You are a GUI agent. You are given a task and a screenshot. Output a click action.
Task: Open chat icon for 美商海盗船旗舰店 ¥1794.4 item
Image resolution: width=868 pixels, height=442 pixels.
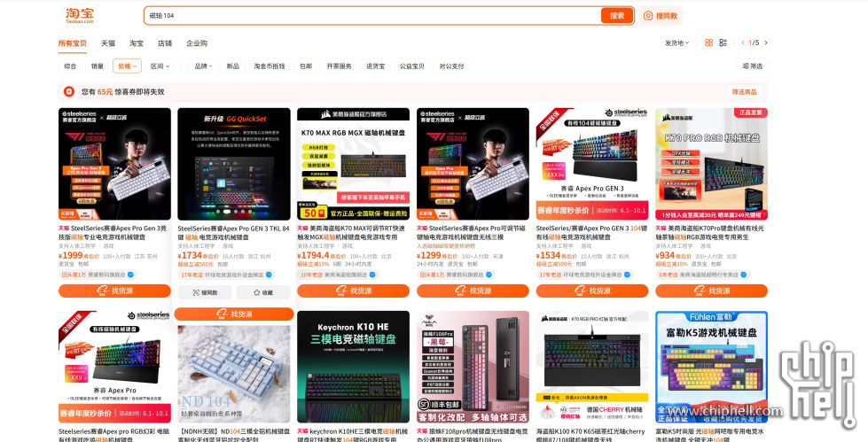(372, 275)
